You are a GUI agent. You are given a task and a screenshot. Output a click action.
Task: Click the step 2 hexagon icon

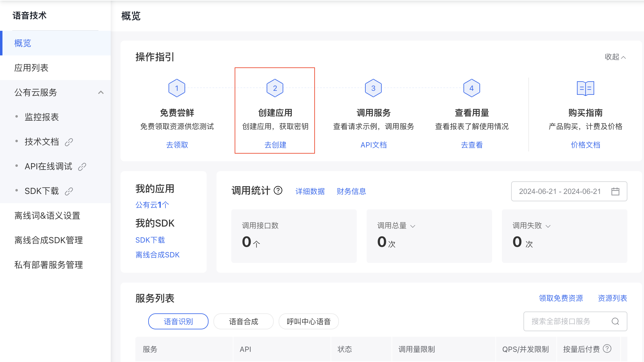(275, 88)
